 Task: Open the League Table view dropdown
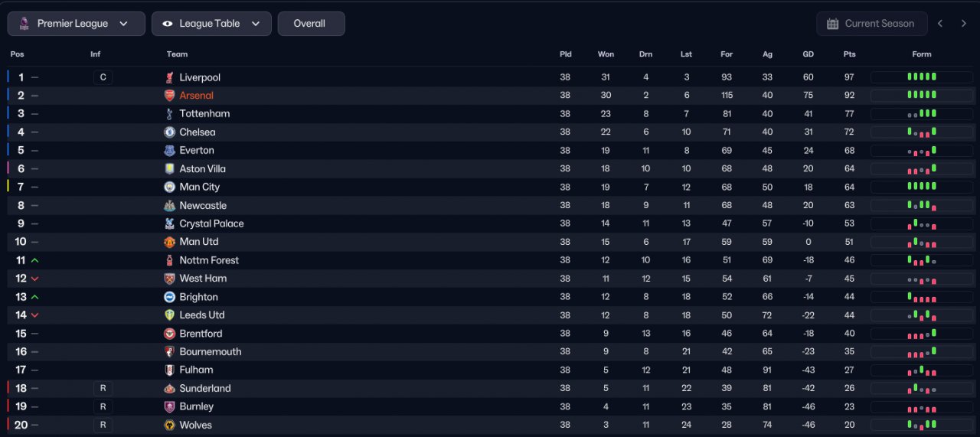[x=211, y=24]
